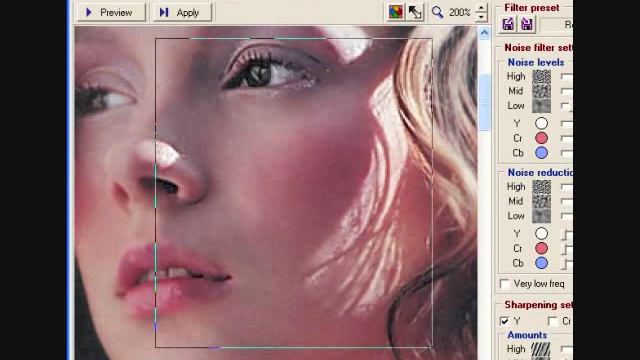This screenshot has width=640, height=360.
Task: Decrease zoom with the down stepper arrow
Action: click(481, 17)
